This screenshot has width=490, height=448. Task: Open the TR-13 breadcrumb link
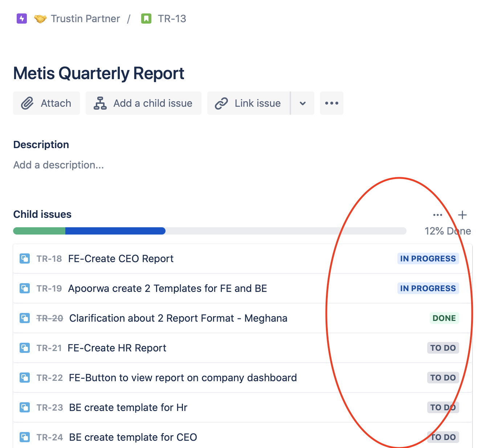tap(172, 19)
